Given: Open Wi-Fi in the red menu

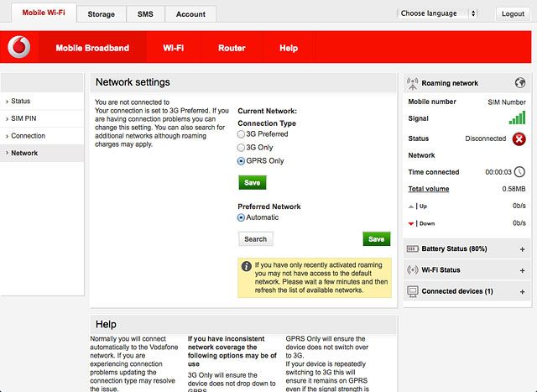Looking at the screenshot, I should point(174,48).
